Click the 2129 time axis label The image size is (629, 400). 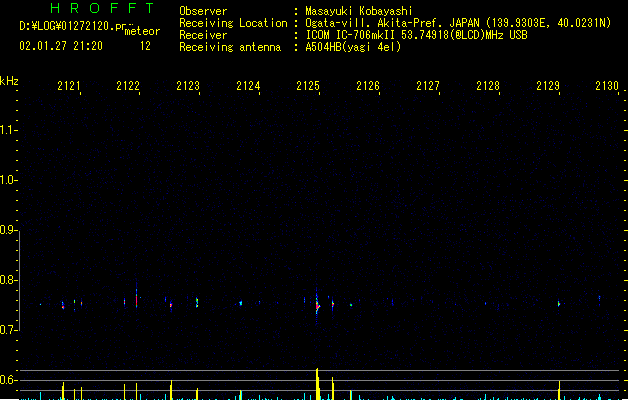click(548, 86)
